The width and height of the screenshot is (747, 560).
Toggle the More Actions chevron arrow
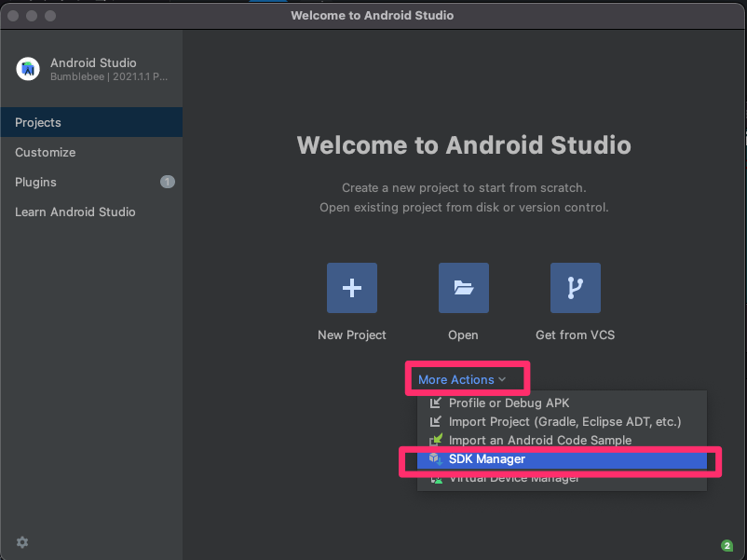click(502, 380)
